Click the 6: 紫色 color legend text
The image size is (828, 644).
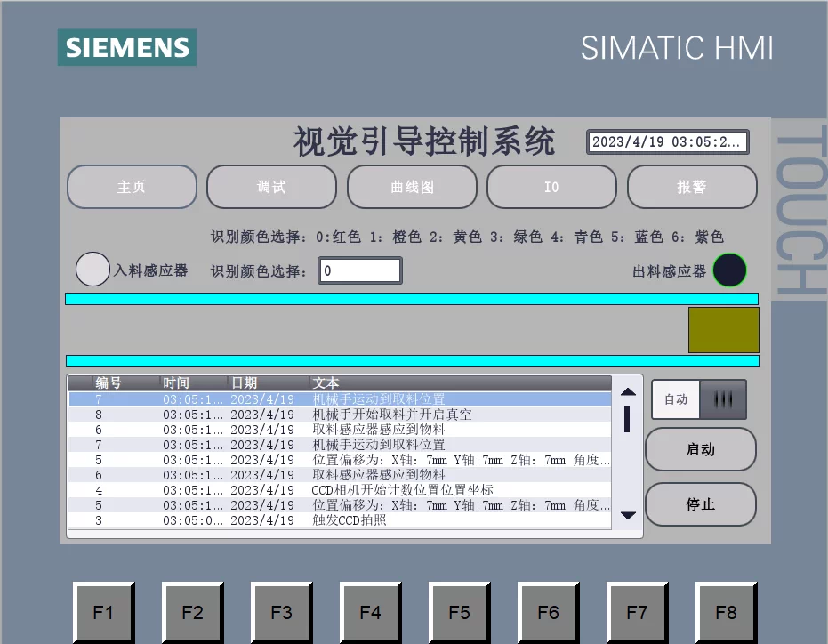[x=697, y=237]
